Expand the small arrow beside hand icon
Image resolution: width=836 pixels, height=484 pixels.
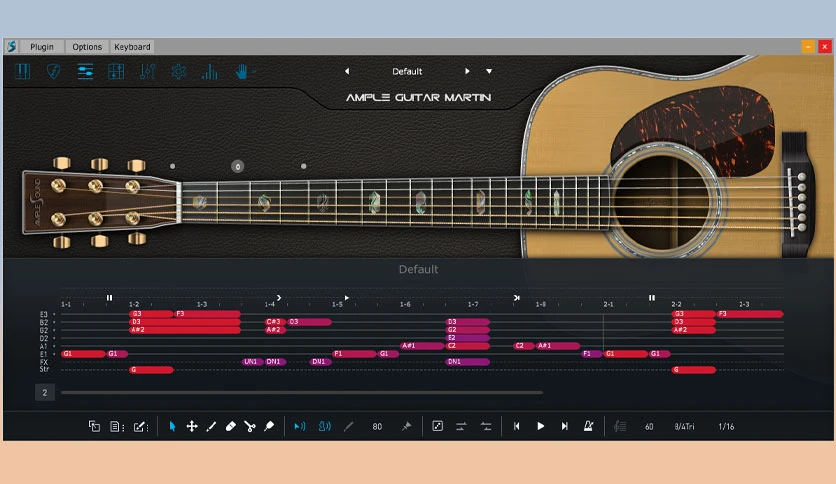[x=254, y=71]
